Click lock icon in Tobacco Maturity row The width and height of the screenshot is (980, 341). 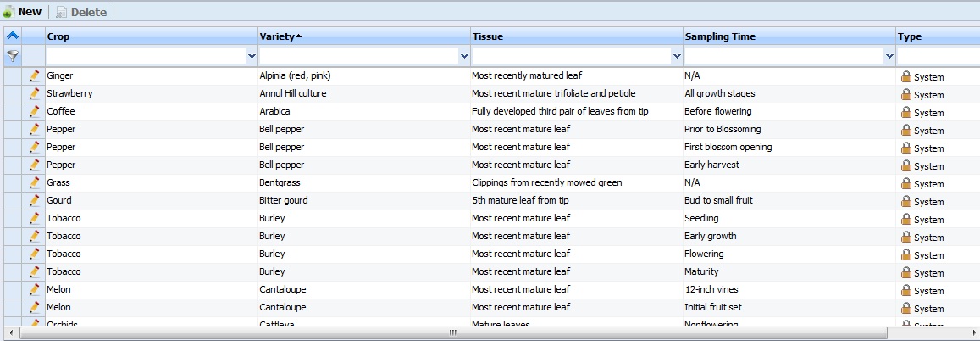[x=905, y=273]
